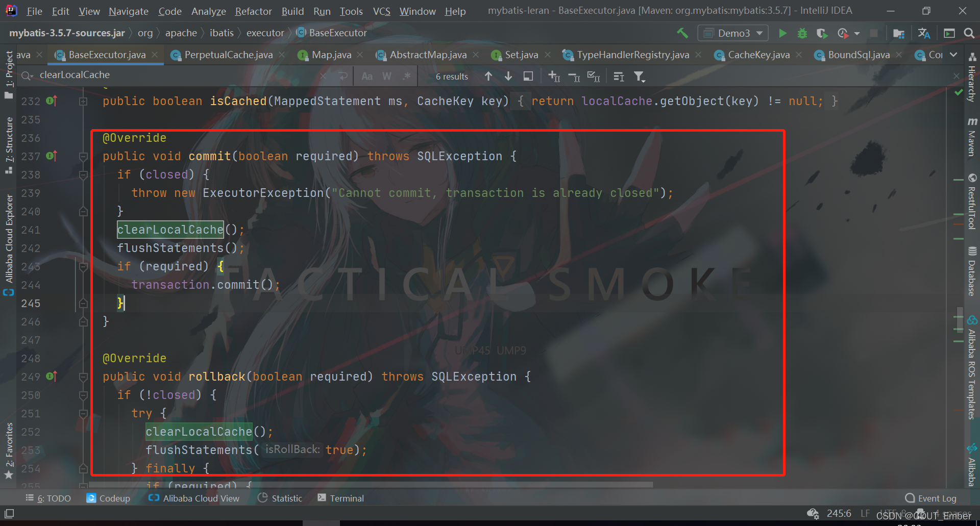Switch to PerpetualCache.java tab
The width and height of the screenshot is (980, 526).
click(x=228, y=55)
